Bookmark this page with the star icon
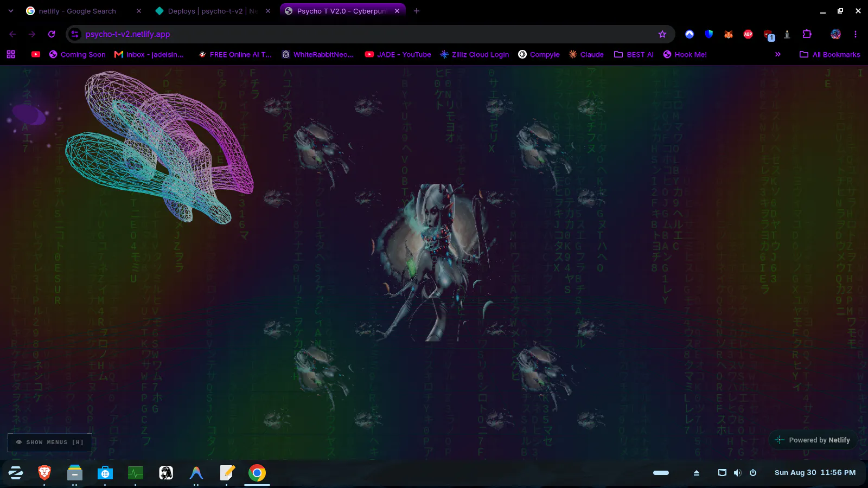This screenshot has width=868, height=488. coord(662,34)
